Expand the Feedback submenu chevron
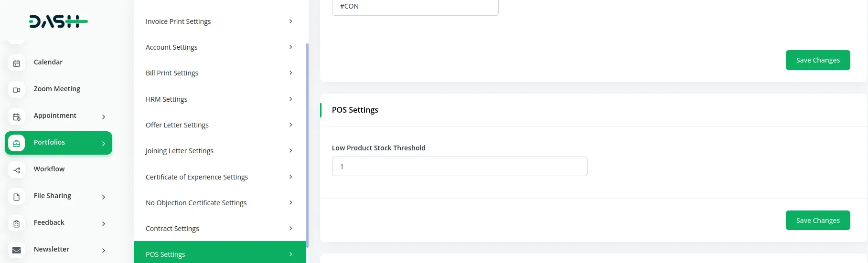This screenshot has width=868, height=263. [x=104, y=223]
